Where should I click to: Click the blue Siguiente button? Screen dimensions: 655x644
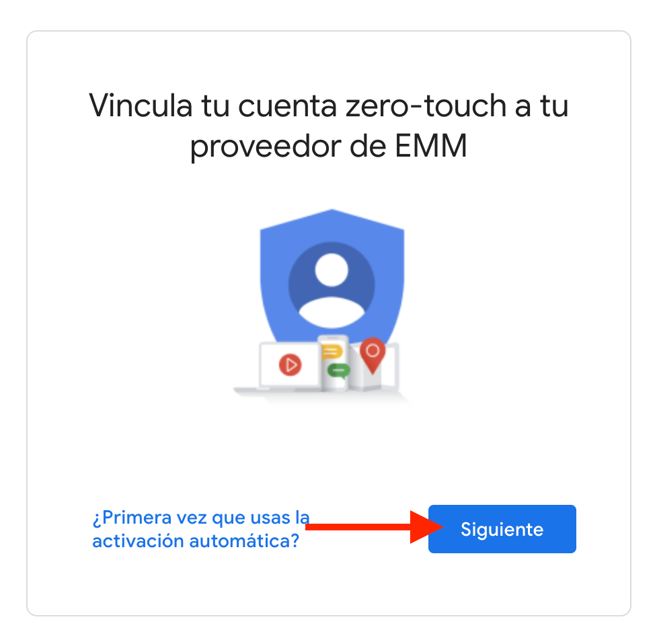click(x=502, y=529)
